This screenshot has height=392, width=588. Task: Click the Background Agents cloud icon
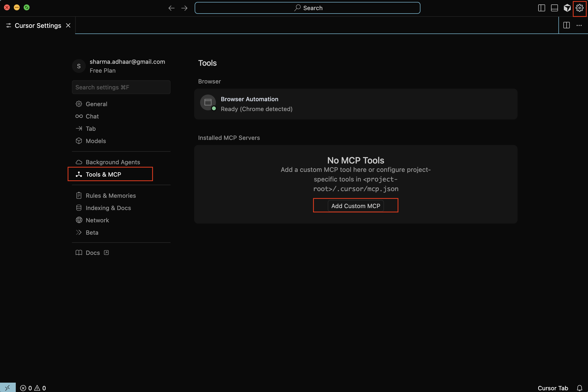pyautogui.click(x=79, y=162)
